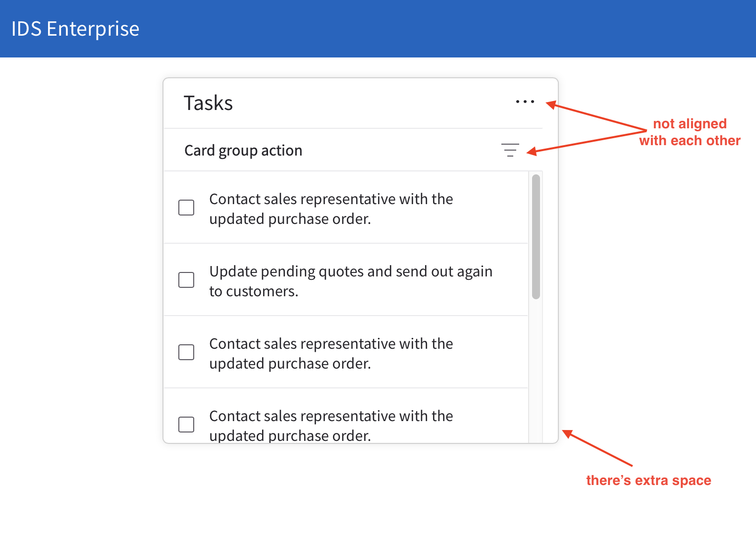Viewport: 756px width, 538px height.
Task: Click the 'Tasks' card title
Action: (208, 103)
